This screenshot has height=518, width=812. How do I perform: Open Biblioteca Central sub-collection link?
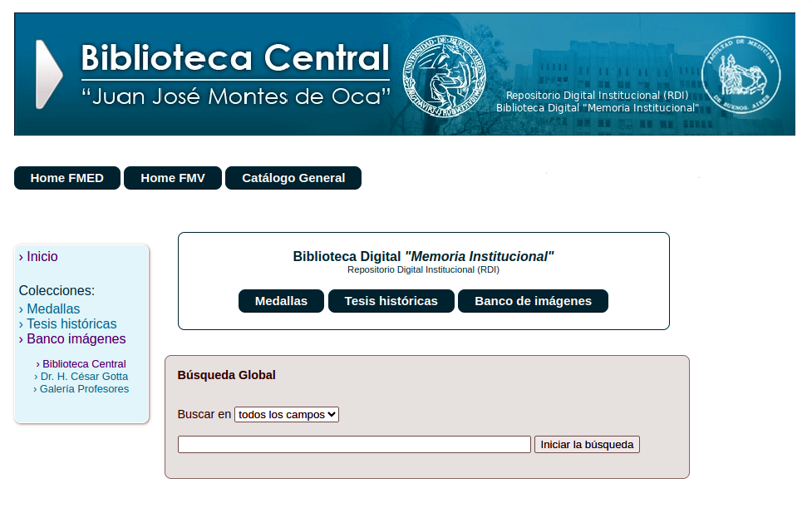point(84,364)
